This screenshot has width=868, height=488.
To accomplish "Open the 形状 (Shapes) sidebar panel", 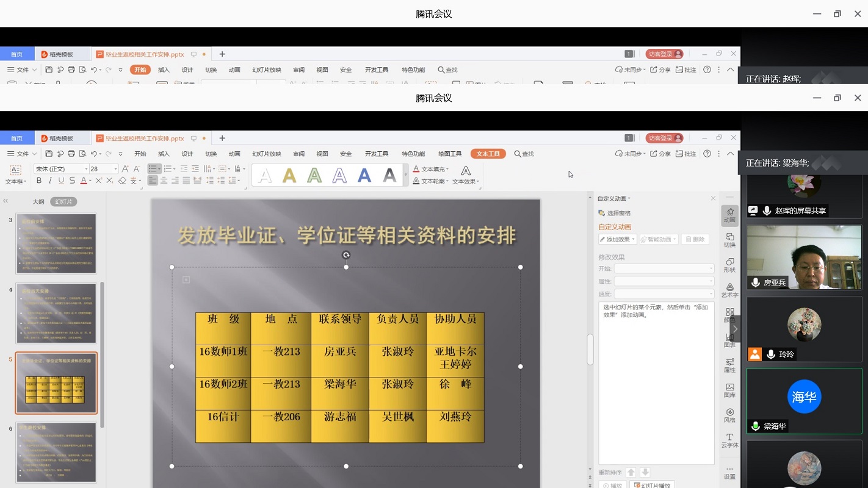I will pos(729,265).
